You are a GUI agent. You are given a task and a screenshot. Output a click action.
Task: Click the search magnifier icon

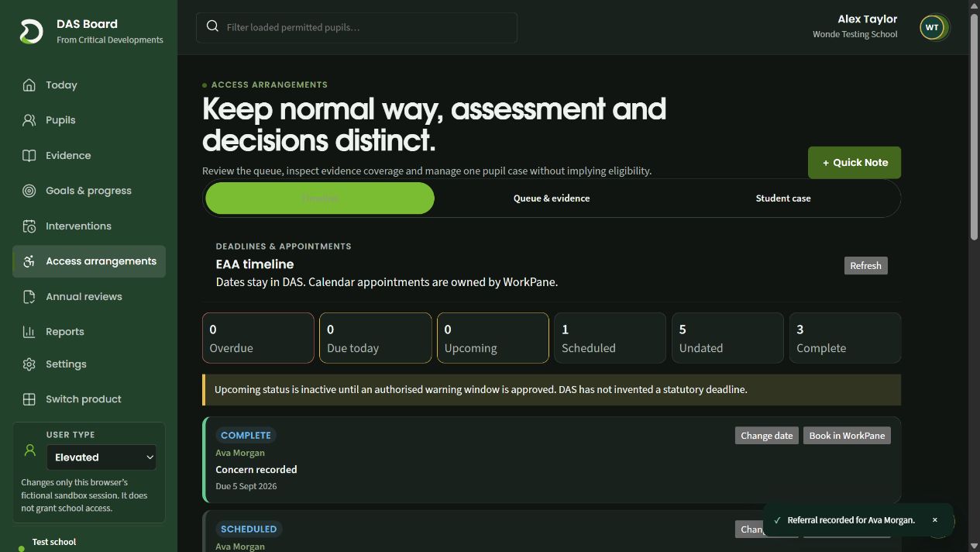coord(212,26)
